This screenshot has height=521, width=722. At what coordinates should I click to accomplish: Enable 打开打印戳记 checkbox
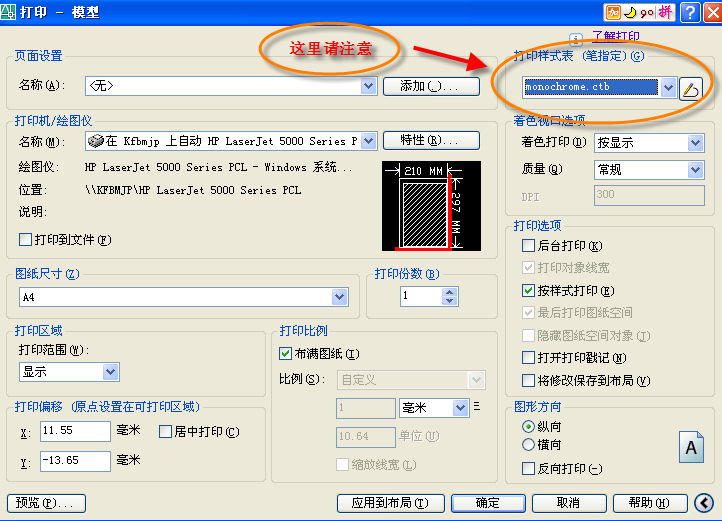coord(529,357)
